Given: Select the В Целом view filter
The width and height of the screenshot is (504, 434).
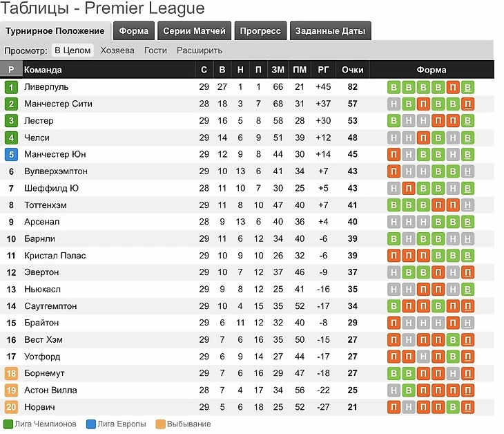Looking at the screenshot, I should 72,50.
